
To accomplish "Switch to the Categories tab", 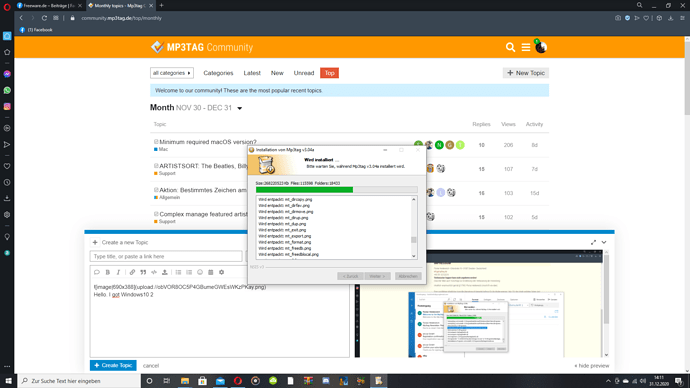I will pos(218,73).
